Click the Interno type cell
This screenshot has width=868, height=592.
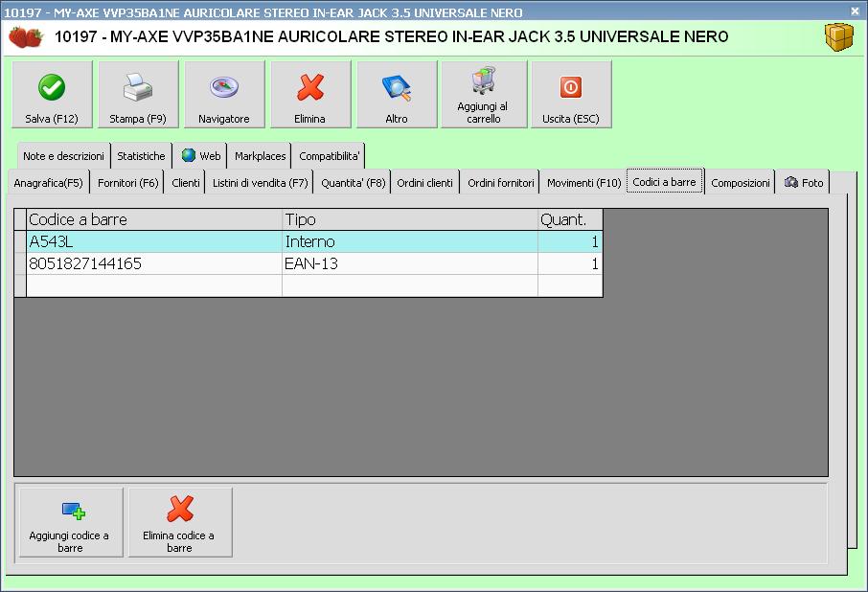coord(410,241)
